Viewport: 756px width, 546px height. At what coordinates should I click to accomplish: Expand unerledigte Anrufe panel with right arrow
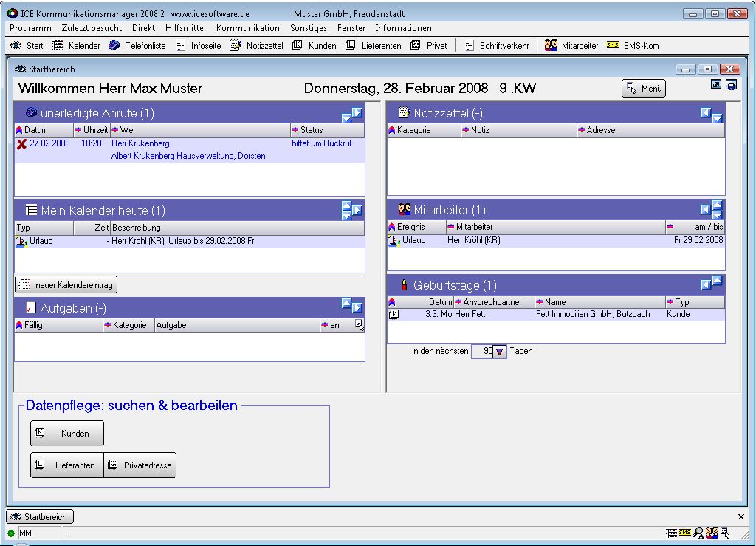pos(357,113)
